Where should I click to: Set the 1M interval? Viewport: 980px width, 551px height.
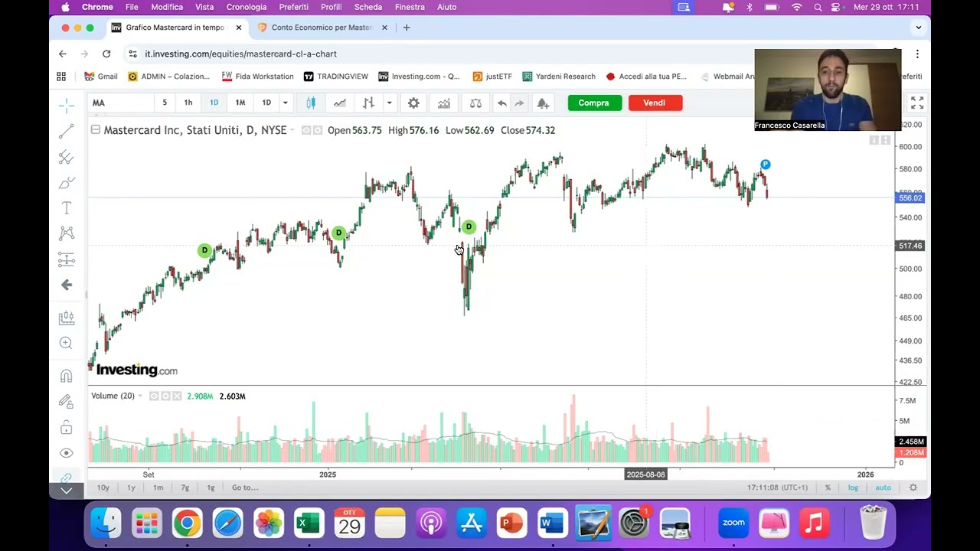coord(240,103)
